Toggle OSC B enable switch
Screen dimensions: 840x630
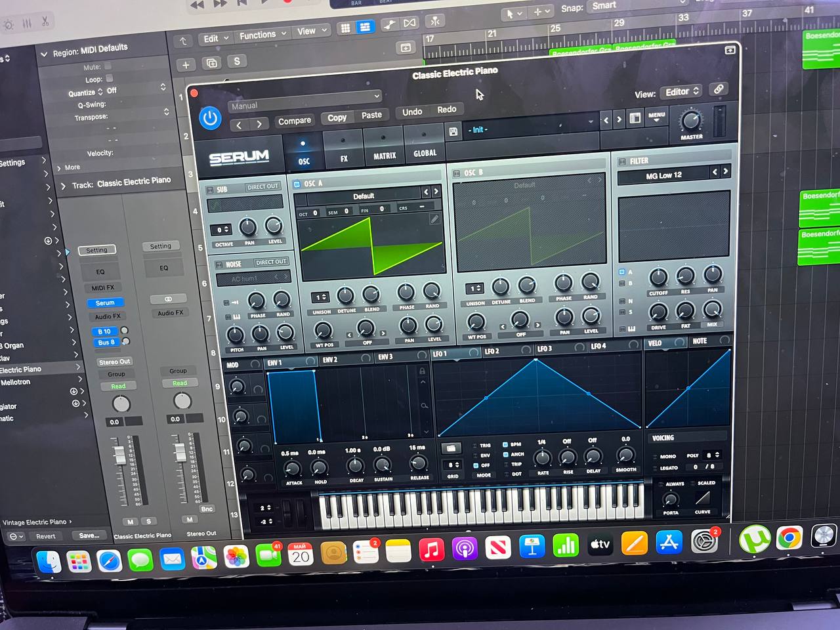pos(457,173)
